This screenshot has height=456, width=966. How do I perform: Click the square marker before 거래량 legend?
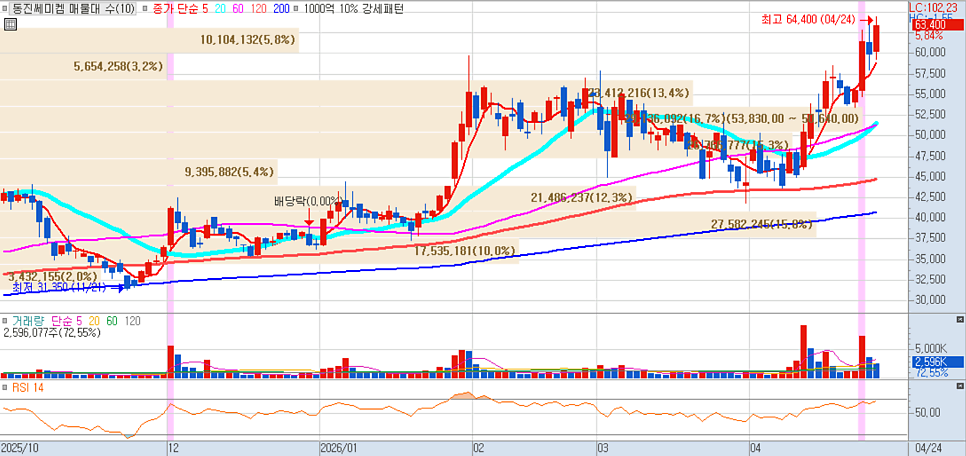(6, 322)
